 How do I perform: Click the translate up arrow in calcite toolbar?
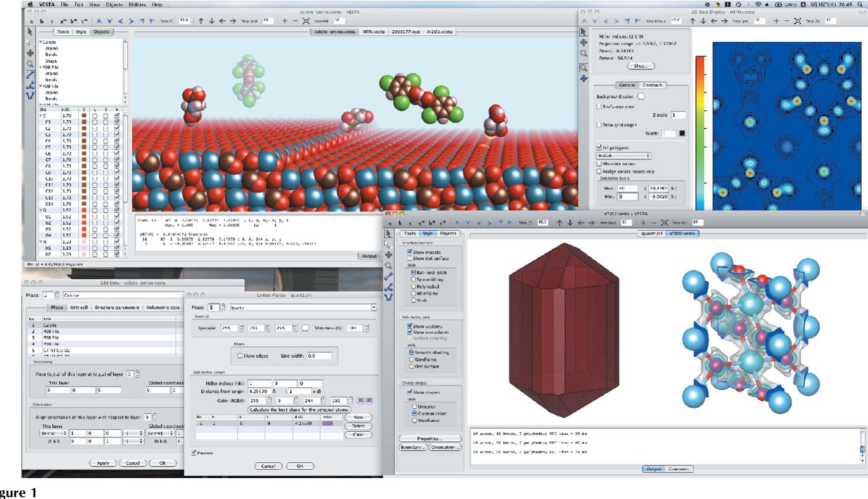coord(201,20)
